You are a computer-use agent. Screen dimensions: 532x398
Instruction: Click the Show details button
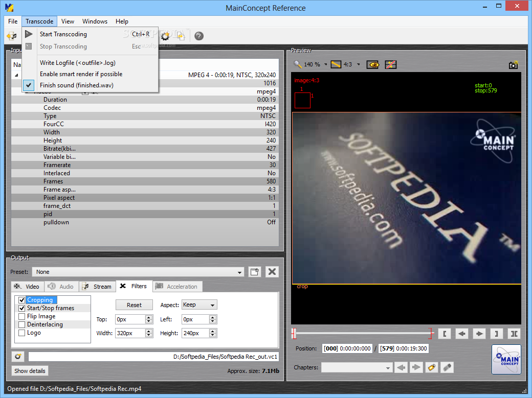tap(30, 370)
